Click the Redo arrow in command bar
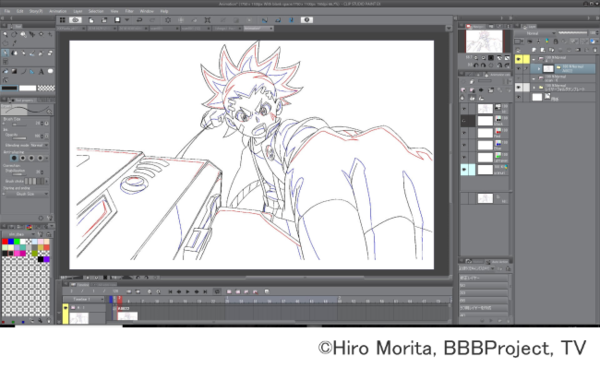600x368 pixels. coord(152,20)
